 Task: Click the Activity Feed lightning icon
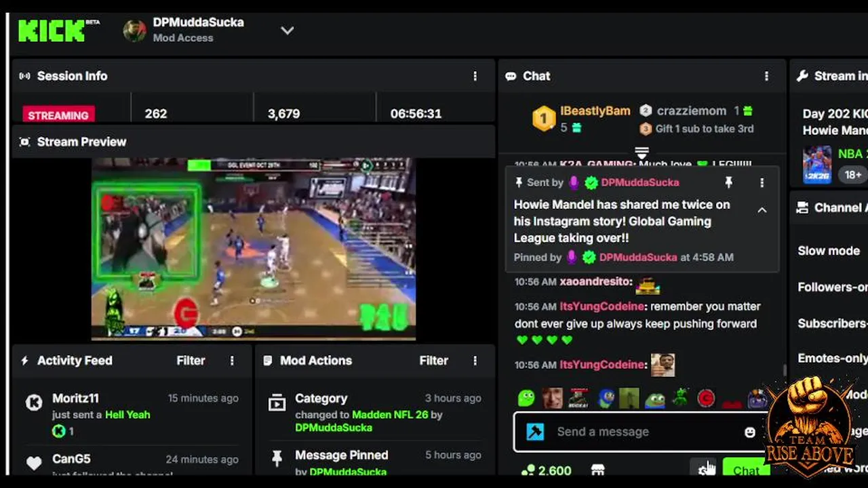coord(25,361)
